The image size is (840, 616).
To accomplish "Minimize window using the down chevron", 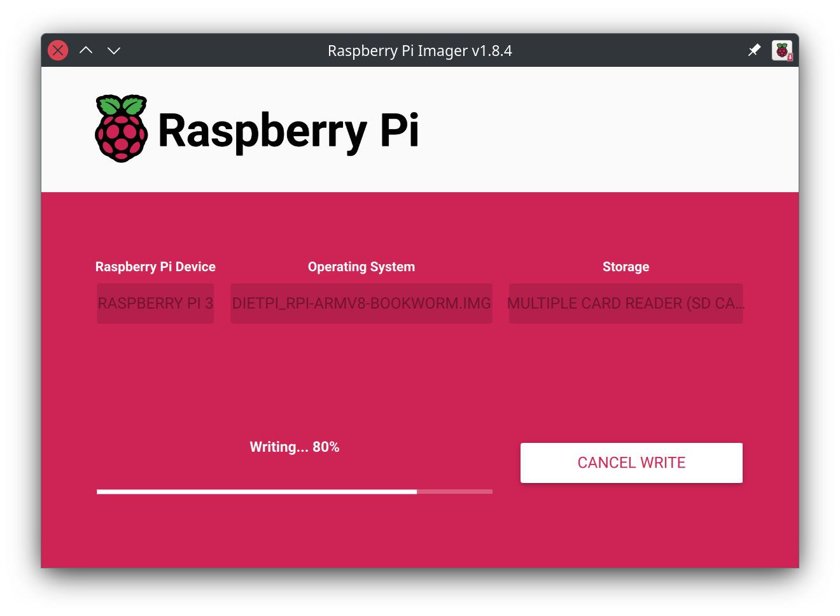I will pyautogui.click(x=114, y=50).
